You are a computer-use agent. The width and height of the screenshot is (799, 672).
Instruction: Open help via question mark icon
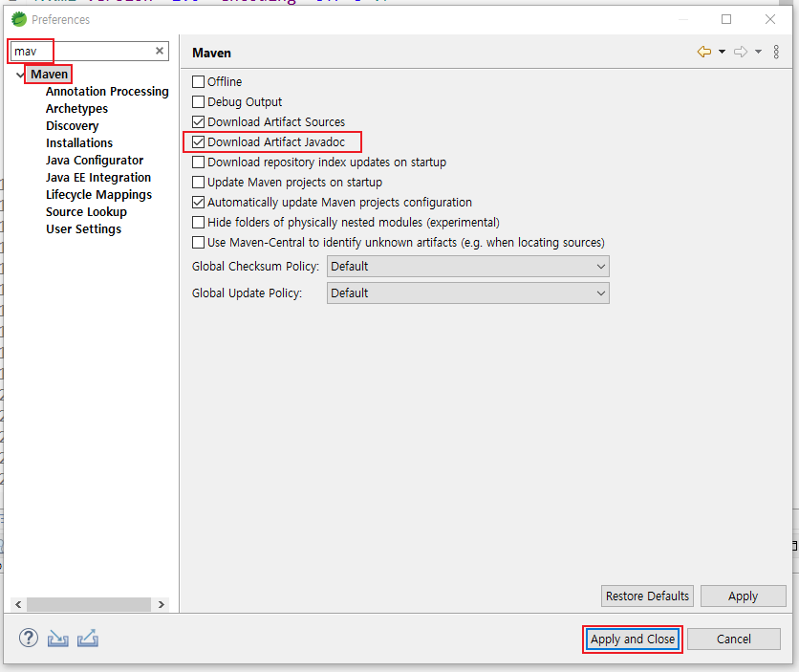click(29, 638)
